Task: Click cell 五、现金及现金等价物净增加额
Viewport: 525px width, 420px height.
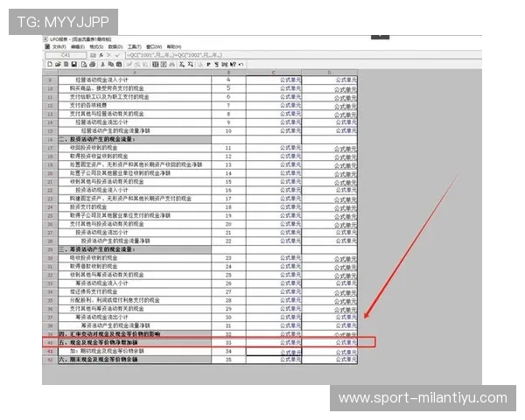Action: point(135,343)
